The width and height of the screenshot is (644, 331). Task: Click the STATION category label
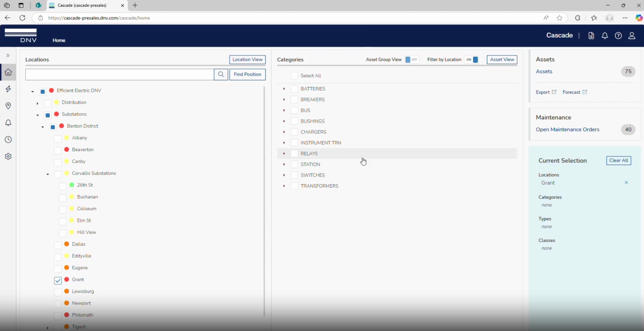coord(310,164)
